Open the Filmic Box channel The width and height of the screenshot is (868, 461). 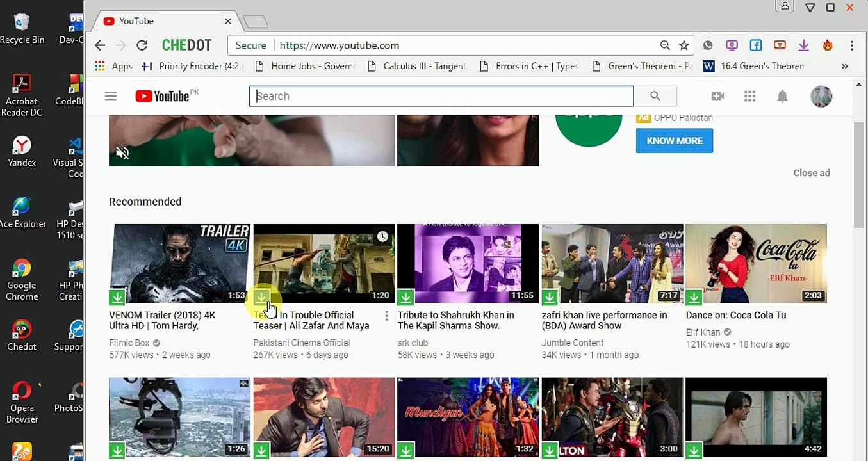tap(129, 343)
